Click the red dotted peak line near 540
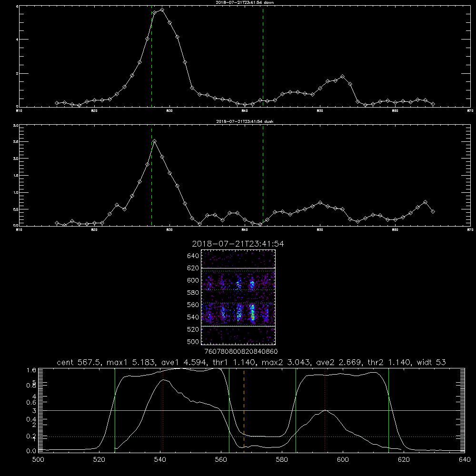 pyautogui.click(x=163, y=410)
